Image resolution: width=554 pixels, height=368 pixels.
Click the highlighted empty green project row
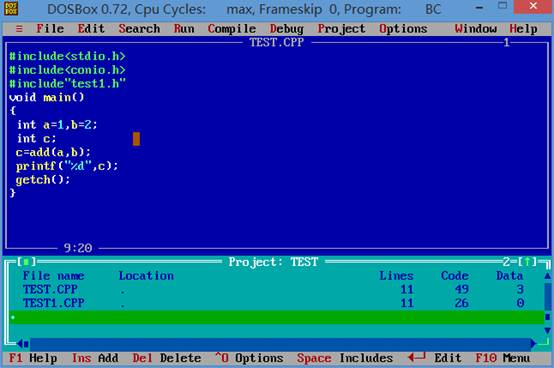(276, 317)
